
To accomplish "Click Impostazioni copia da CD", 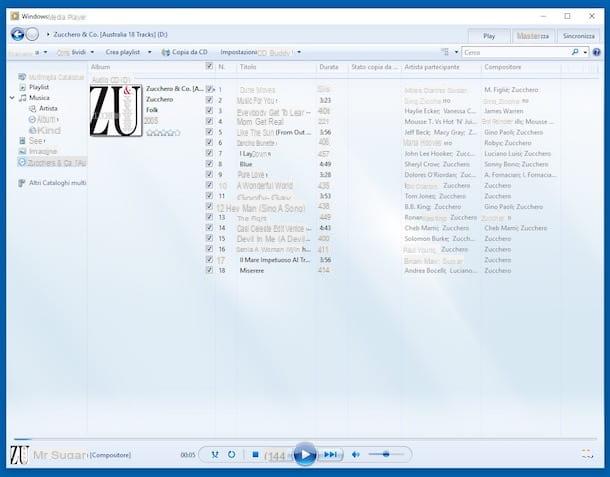I will coord(255,52).
